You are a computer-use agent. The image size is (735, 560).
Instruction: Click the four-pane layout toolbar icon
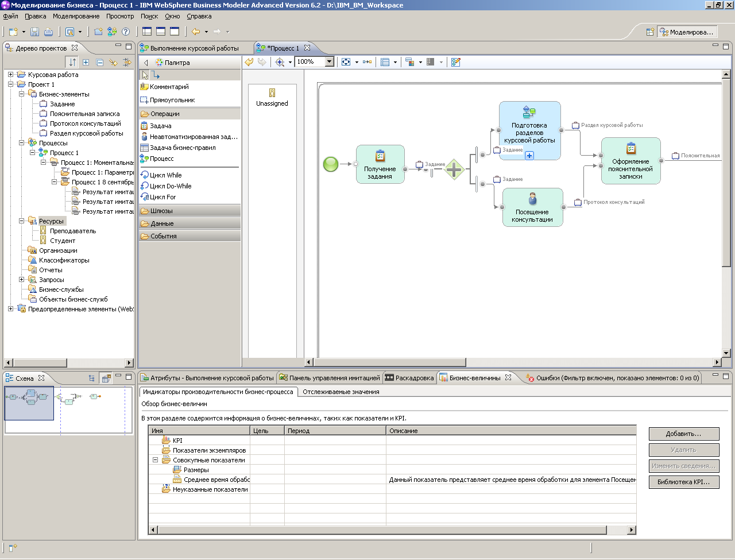point(147,32)
